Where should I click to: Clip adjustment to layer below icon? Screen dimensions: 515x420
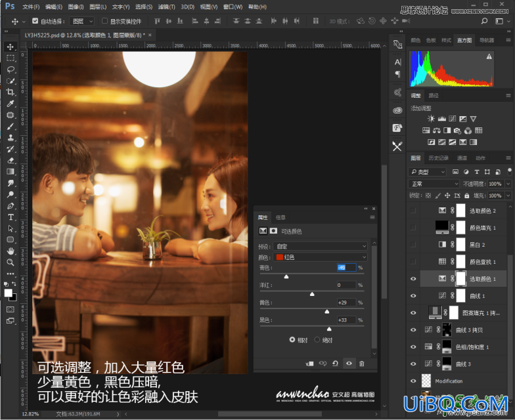pyautogui.click(x=309, y=364)
